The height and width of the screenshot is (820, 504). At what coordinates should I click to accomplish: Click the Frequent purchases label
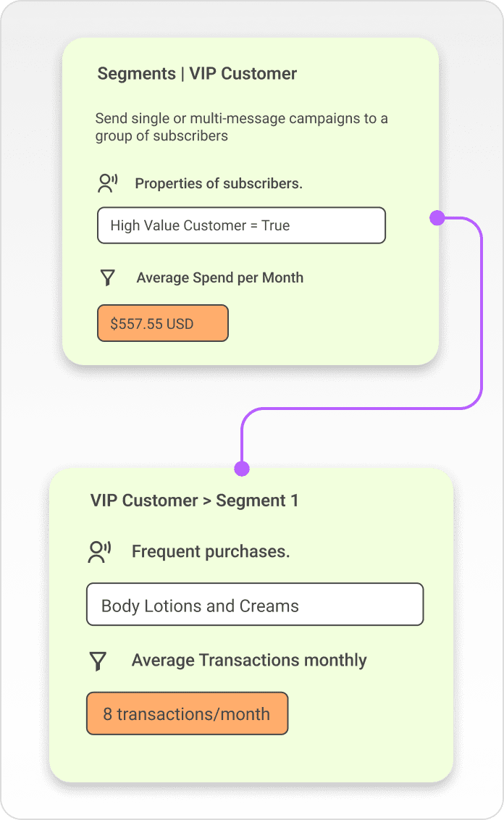tap(211, 552)
